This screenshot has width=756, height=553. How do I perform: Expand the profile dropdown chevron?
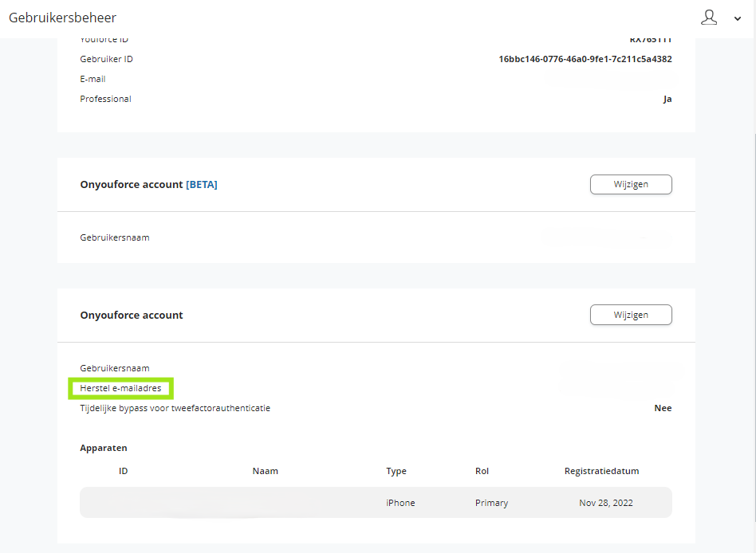click(737, 19)
